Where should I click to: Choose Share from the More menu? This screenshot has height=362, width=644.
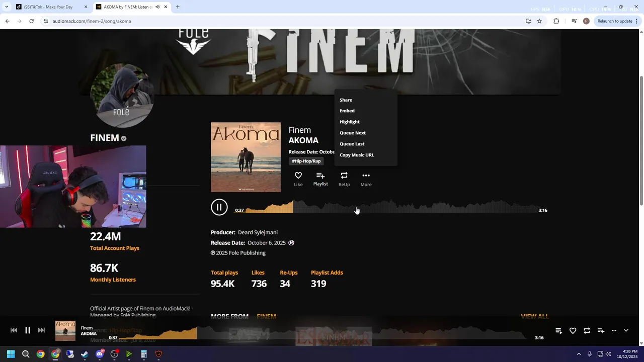point(346,100)
